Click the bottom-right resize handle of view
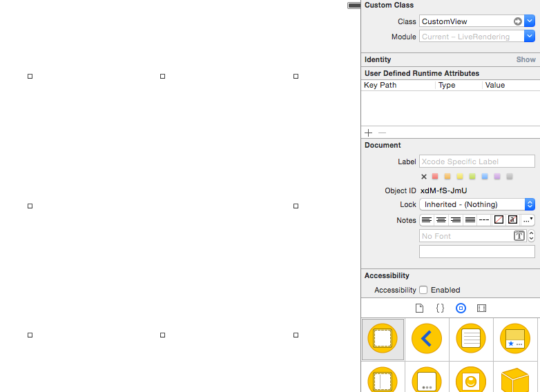 point(296,335)
